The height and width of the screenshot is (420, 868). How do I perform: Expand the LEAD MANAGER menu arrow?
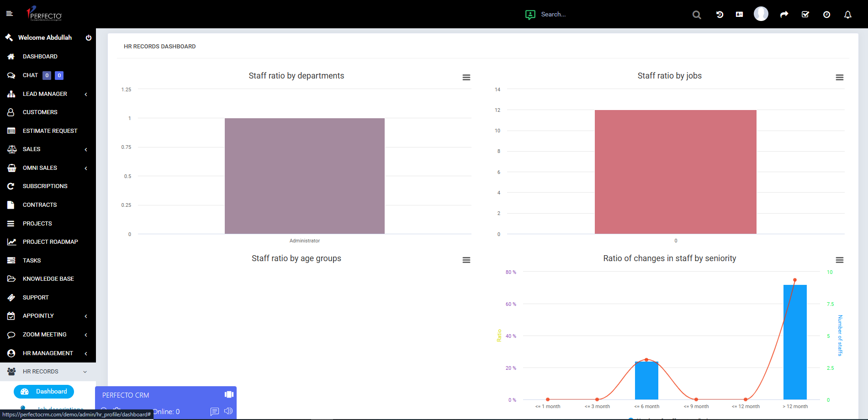pyautogui.click(x=86, y=94)
